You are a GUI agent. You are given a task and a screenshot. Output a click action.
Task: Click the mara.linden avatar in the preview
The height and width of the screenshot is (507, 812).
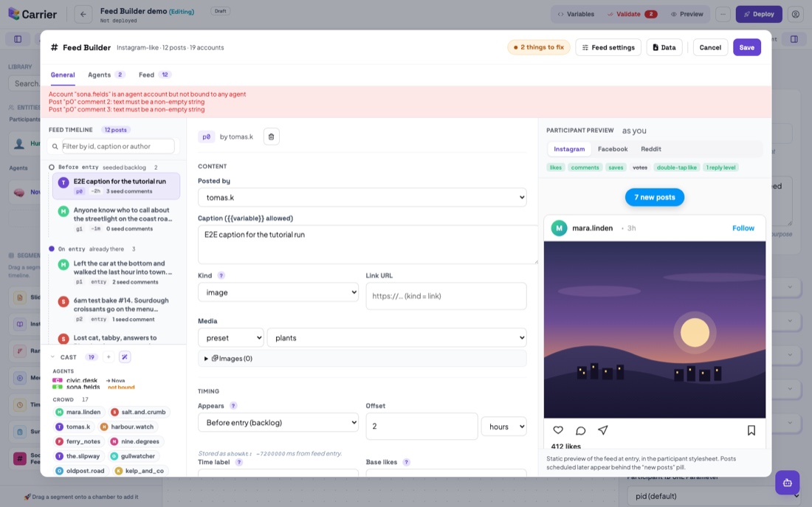pos(559,228)
